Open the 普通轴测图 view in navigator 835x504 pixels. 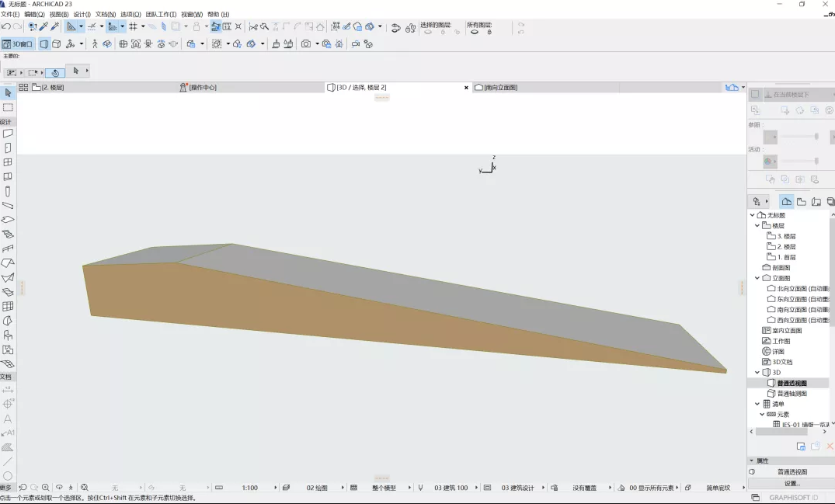click(x=792, y=394)
